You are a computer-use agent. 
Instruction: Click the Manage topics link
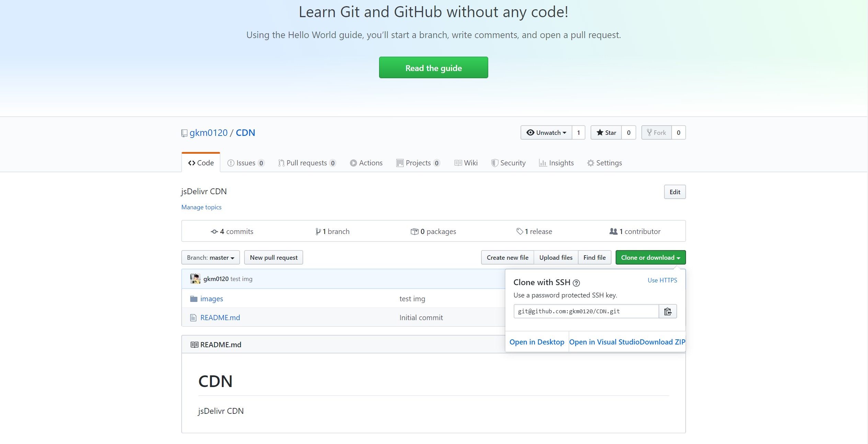pyautogui.click(x=201, y=207)
